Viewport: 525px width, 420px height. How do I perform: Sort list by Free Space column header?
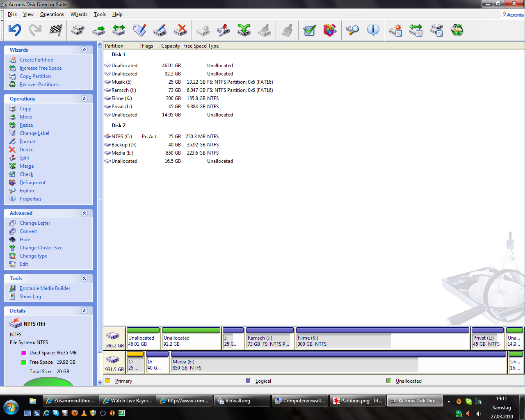click(x=195, y=46)
